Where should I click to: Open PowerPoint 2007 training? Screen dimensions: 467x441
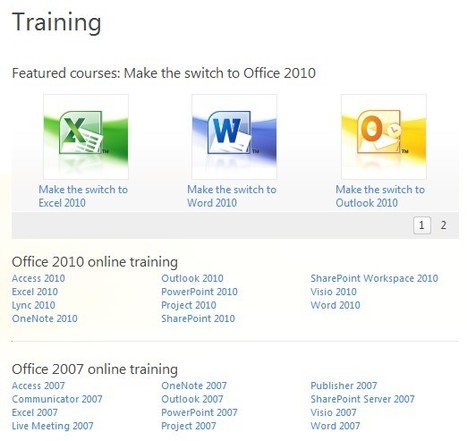click(x=199, y=412)
